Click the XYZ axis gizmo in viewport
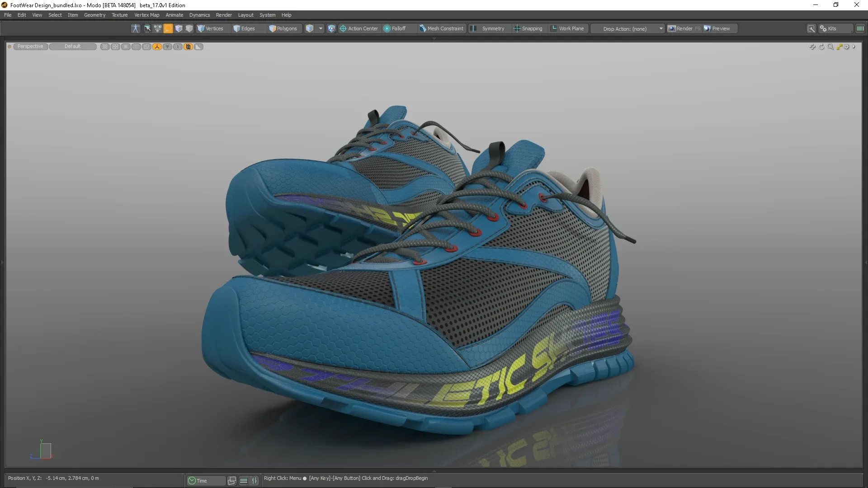 coord(42,450)
